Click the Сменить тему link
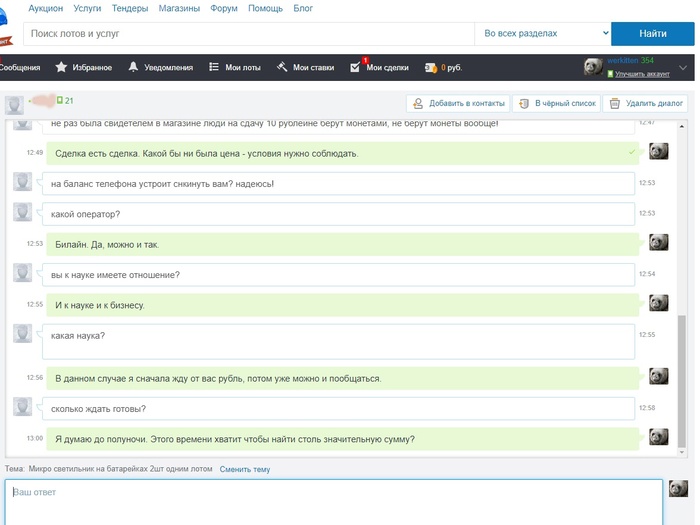 pos(245,469)
